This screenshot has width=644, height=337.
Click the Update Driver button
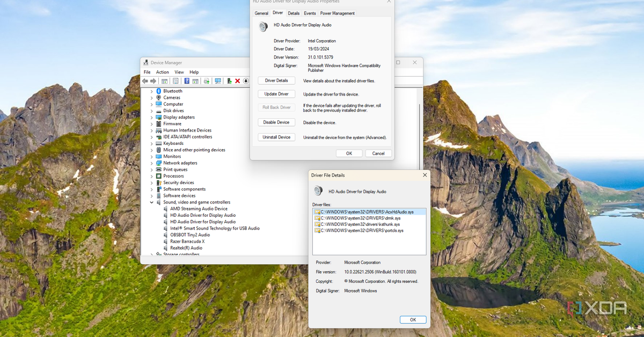(x=276, y=94)
